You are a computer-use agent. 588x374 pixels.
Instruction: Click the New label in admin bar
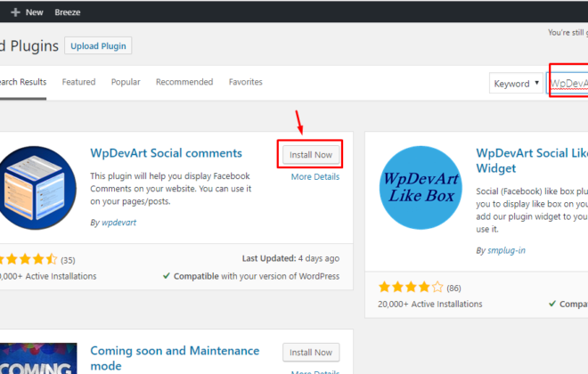click(34, 12)
